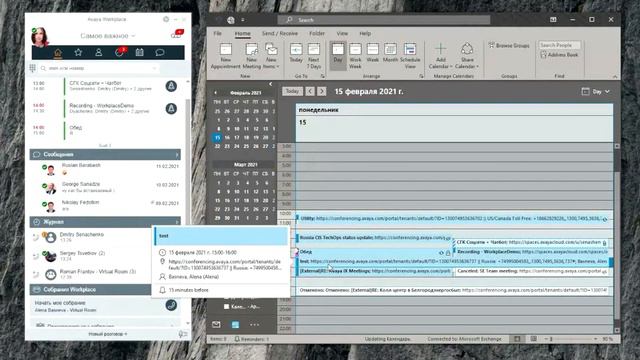The height and width of the screenshot is (360, 640).
Task: Toggle the 'Кале...' calendar checkbox
Action: tap(227, 307)
